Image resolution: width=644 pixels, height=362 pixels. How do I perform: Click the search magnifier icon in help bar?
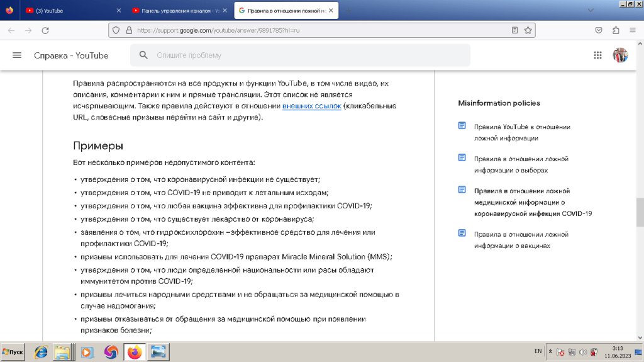coord(143,55)
